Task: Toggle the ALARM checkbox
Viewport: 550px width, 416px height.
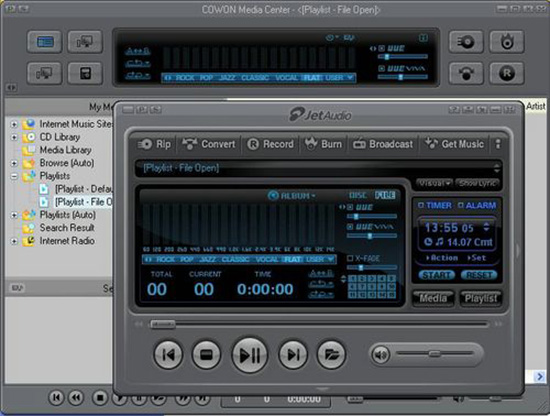Action: pos(461,205)
